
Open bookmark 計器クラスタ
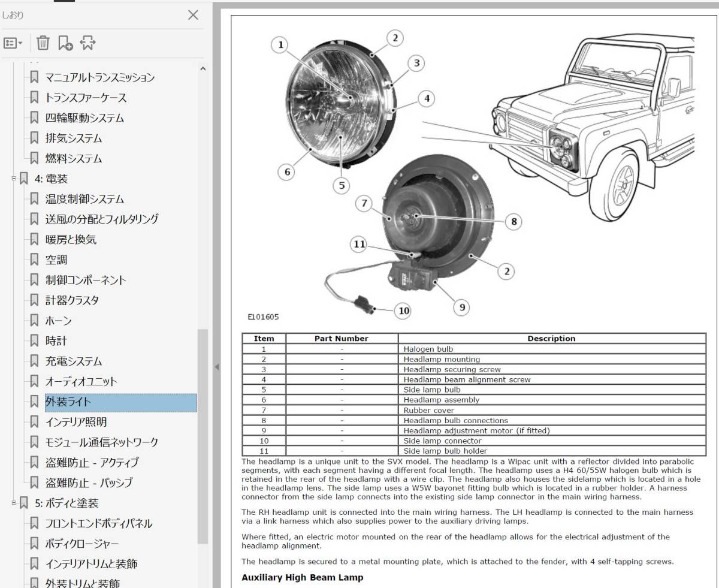point(72,300)
